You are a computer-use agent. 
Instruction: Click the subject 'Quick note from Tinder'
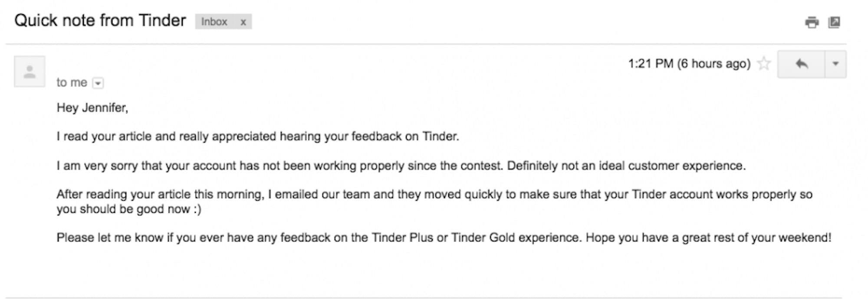100,20
